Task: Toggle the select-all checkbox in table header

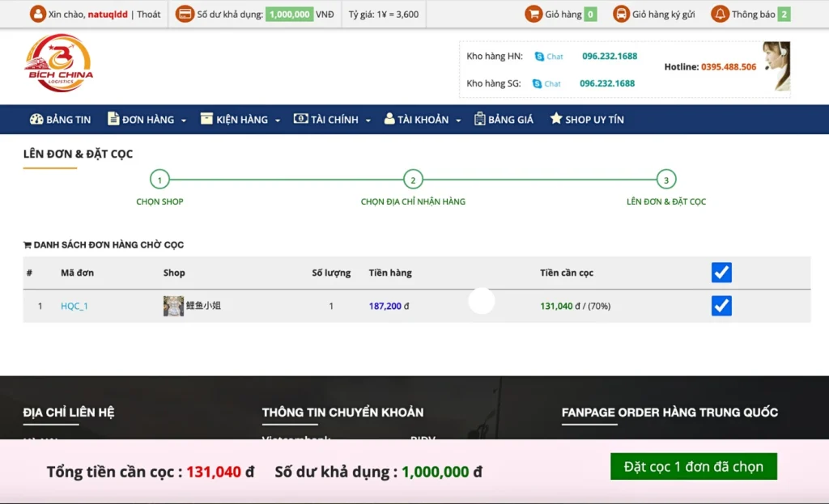Action: point(721,273)
